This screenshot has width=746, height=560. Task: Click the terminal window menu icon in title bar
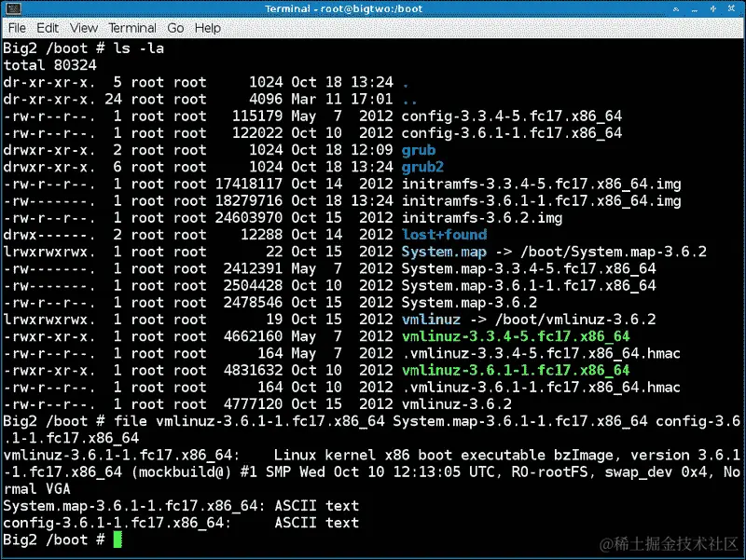pyautogui.click(x=13, y=8)
